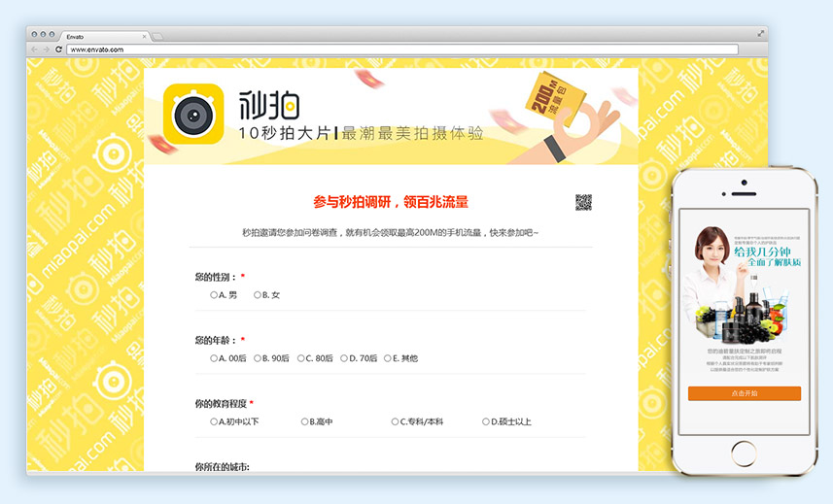833x504 pixels.
Task: Click the Miaopai camera app logo
Action: [x=193, y=114]
